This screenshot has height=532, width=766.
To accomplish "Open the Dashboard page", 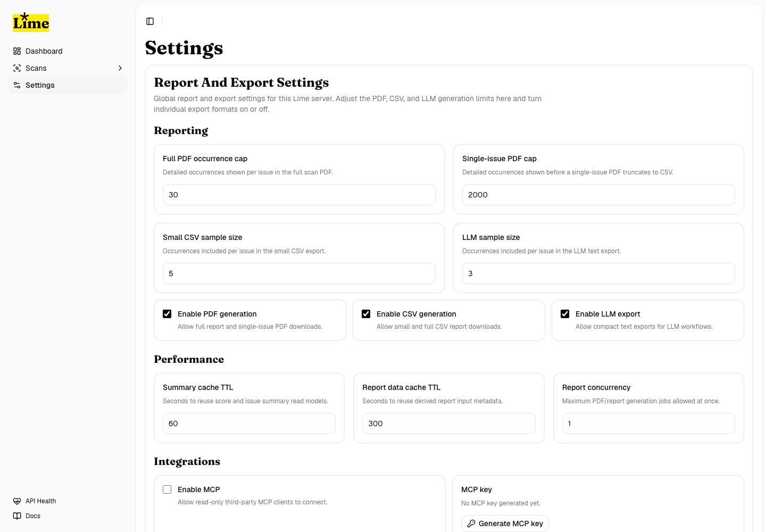I will [44, 51].
